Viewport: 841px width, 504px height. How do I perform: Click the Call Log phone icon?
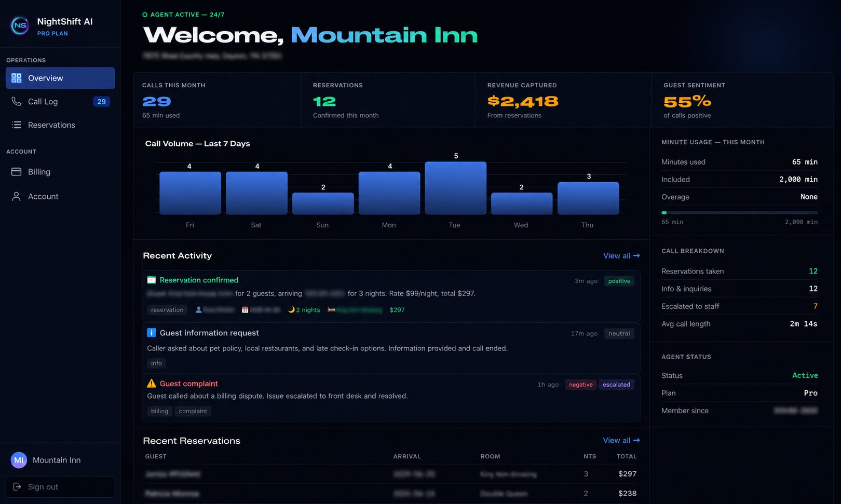pos(17,101)
